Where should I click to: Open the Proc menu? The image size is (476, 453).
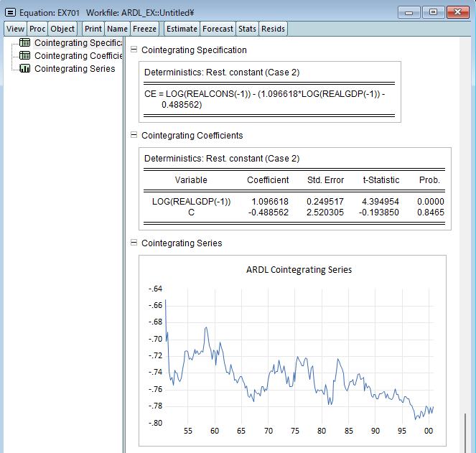click(x=37, y=29)
